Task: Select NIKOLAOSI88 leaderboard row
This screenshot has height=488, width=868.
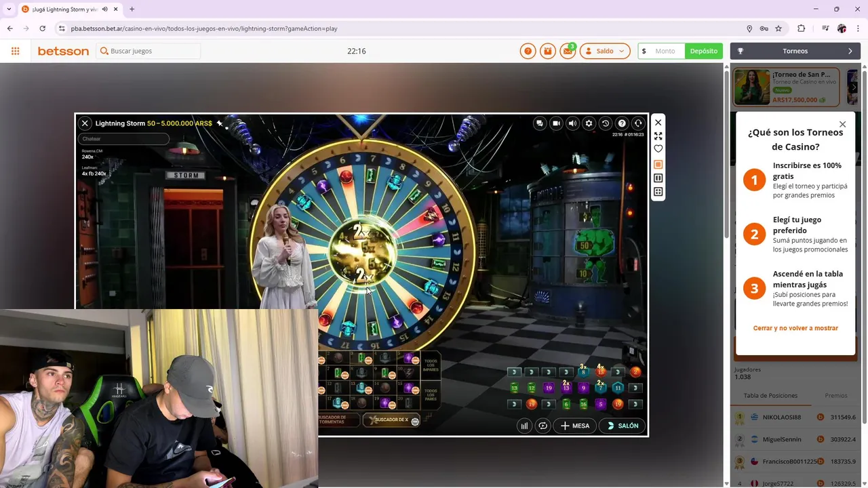Action: [x=795, y=418]
